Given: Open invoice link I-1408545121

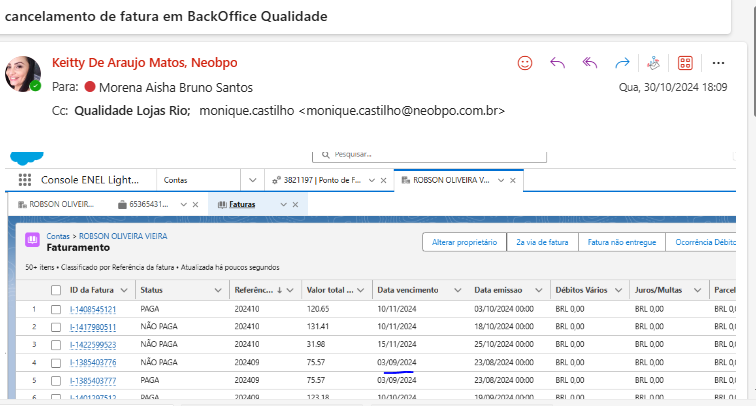Looking at the screenshot, I should [93, 309].
